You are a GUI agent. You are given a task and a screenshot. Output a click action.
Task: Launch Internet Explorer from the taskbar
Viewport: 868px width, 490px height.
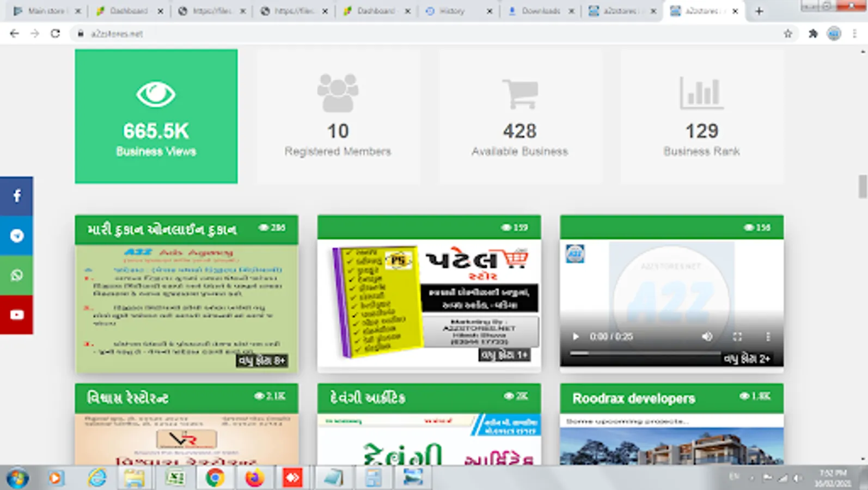[96, 478]
